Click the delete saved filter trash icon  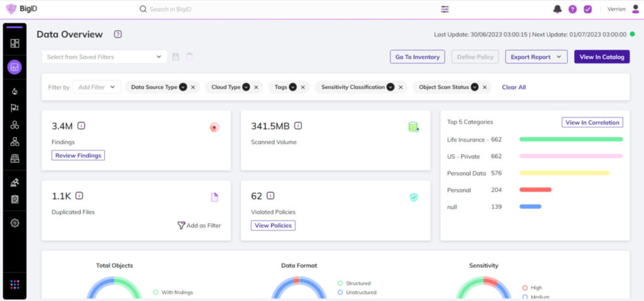pyautogui.click(x=189, y=57)
